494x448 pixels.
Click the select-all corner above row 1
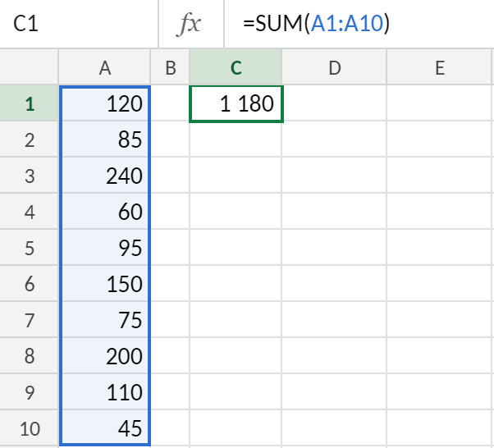coord(29,66)
